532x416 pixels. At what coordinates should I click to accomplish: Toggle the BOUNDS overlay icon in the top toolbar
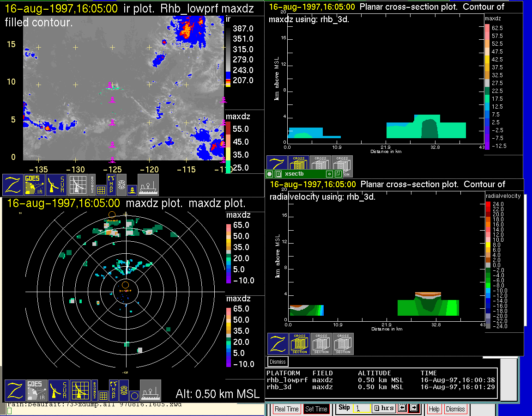pyautogui.click(x=92, y=185)
